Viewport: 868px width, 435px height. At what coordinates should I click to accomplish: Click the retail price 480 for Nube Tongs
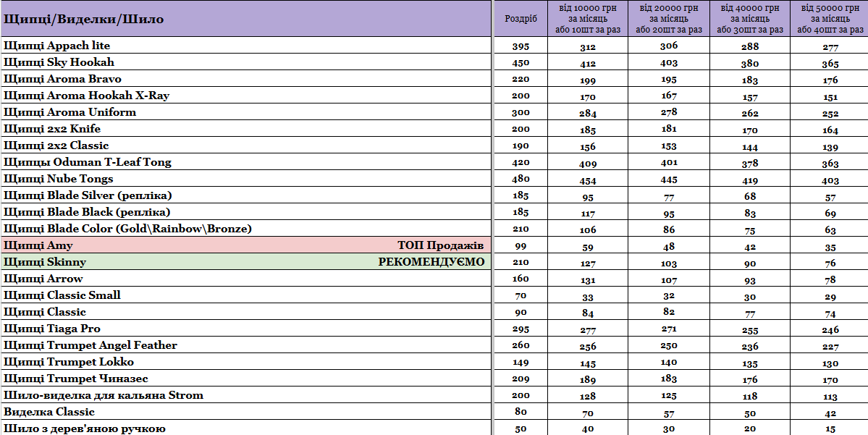[x=521, y=179]
